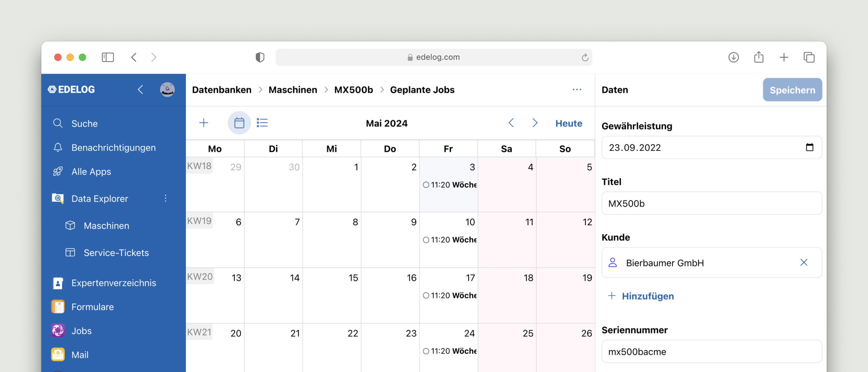Toggle the May 3 event status circle

click(x=426, y=185)
